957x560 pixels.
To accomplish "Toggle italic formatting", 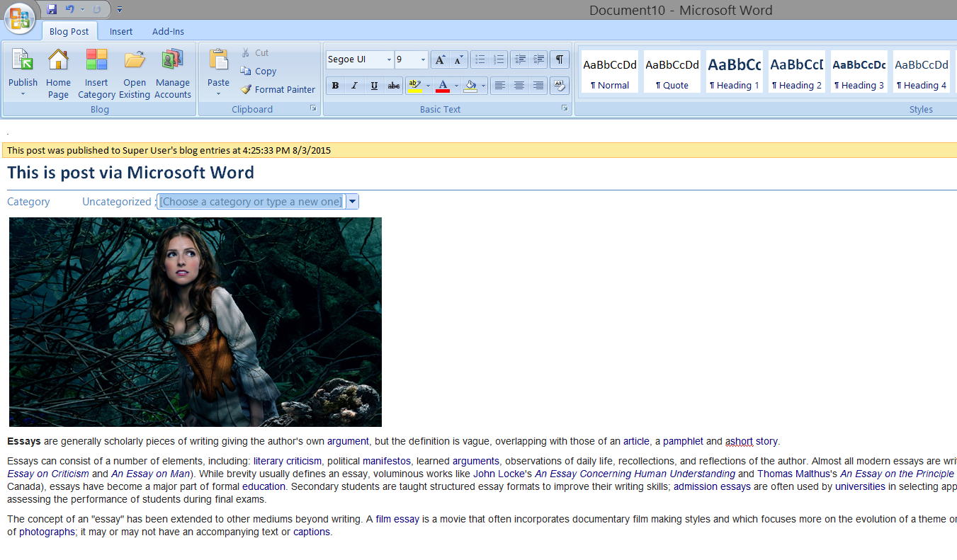I will point(354,86).
